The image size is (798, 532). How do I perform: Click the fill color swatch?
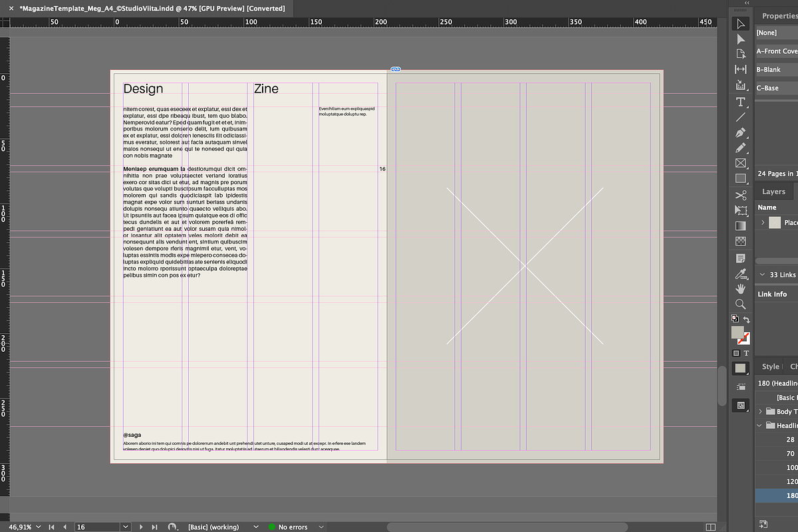(737, 332)
